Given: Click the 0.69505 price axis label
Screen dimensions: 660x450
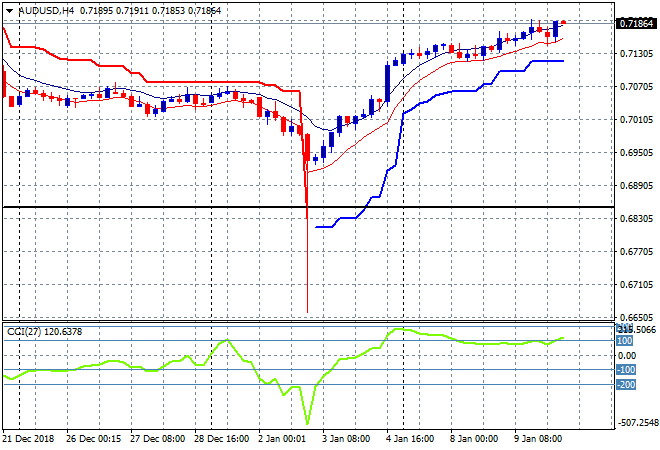Looking at the screenshot, I should [636, 152].
